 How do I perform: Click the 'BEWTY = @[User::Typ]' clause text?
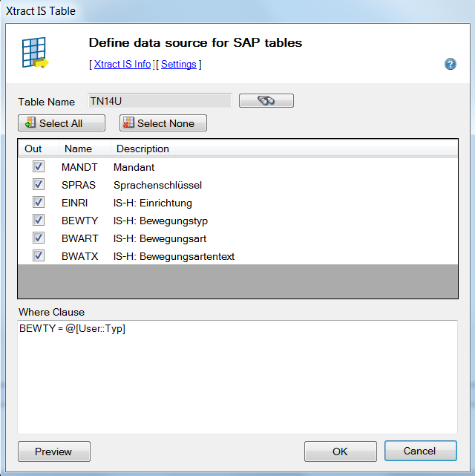point(72,328)
